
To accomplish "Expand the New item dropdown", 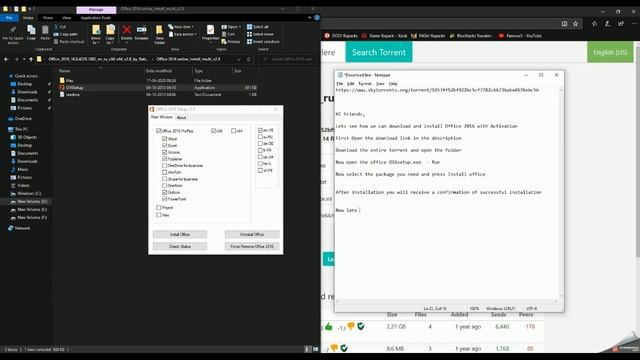I will point(182,27).
